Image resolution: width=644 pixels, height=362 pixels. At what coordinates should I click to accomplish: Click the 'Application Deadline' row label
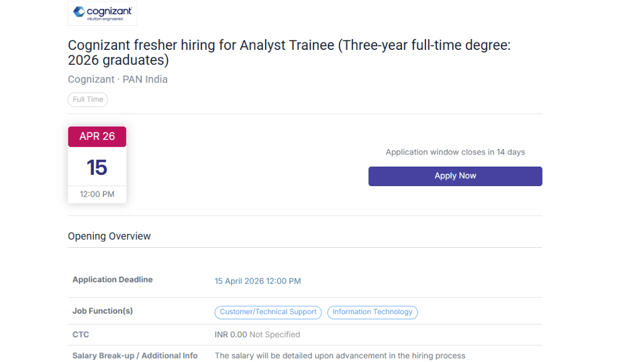coord(112,279)
